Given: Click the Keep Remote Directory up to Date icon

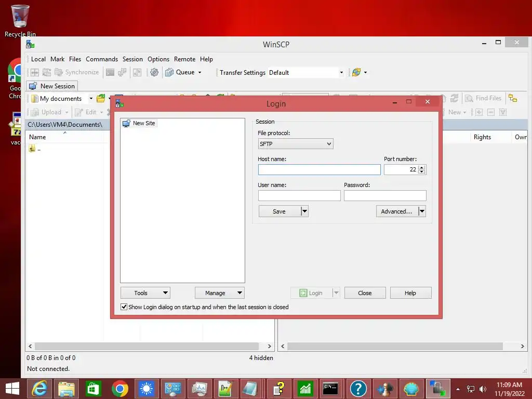Looking at the screenshot, I should coord(47,72).
